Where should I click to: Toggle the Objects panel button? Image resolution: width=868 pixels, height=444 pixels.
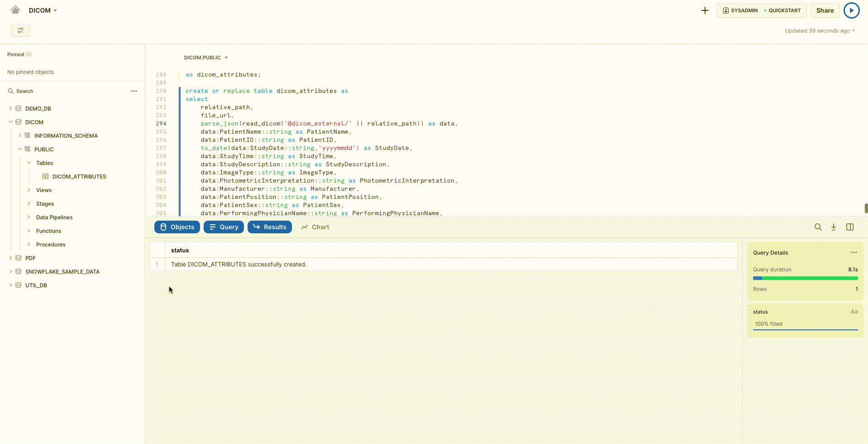177,227
